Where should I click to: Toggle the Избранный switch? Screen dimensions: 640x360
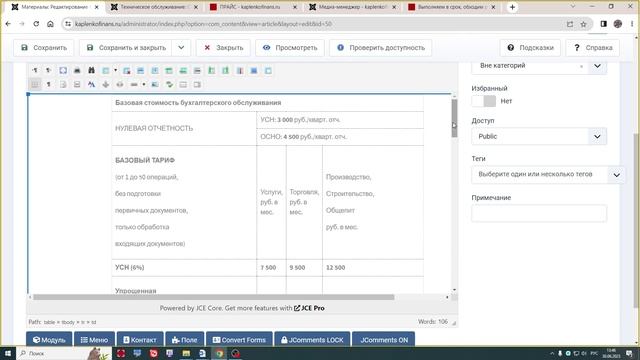pos(484,101)
